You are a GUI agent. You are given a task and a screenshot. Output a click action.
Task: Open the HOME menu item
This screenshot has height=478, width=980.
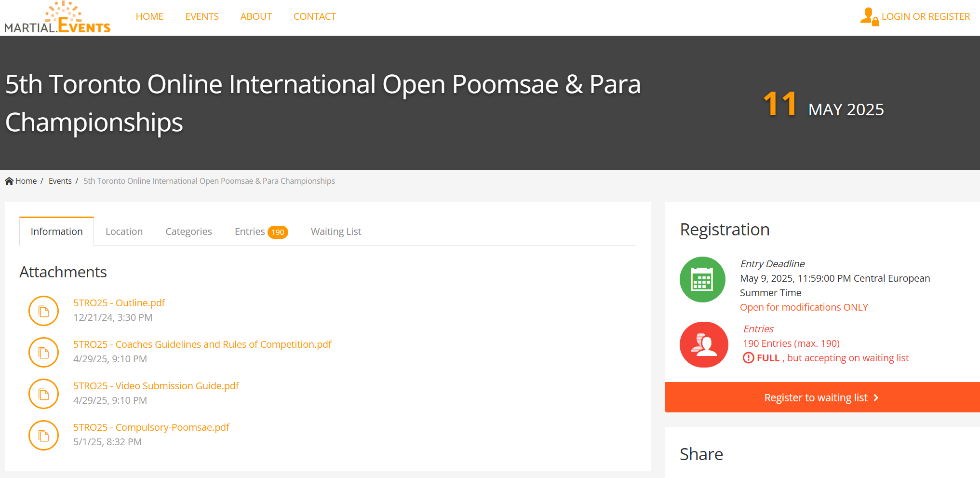[149, 16]
